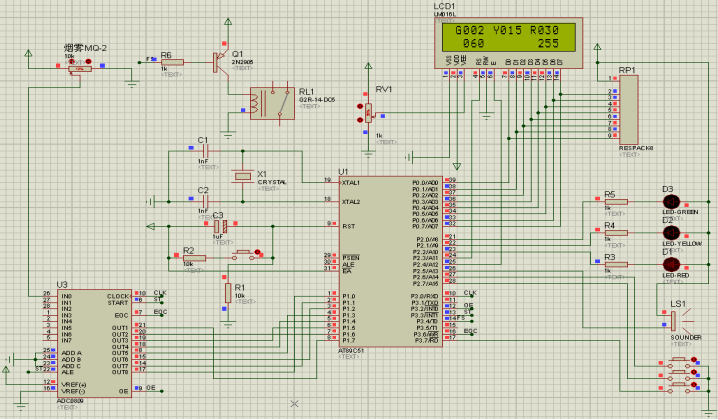This screenshot has width=718, height=420.
Task: Click the 'G2R-14-DC5' relay label
Action: coord(317,99)
